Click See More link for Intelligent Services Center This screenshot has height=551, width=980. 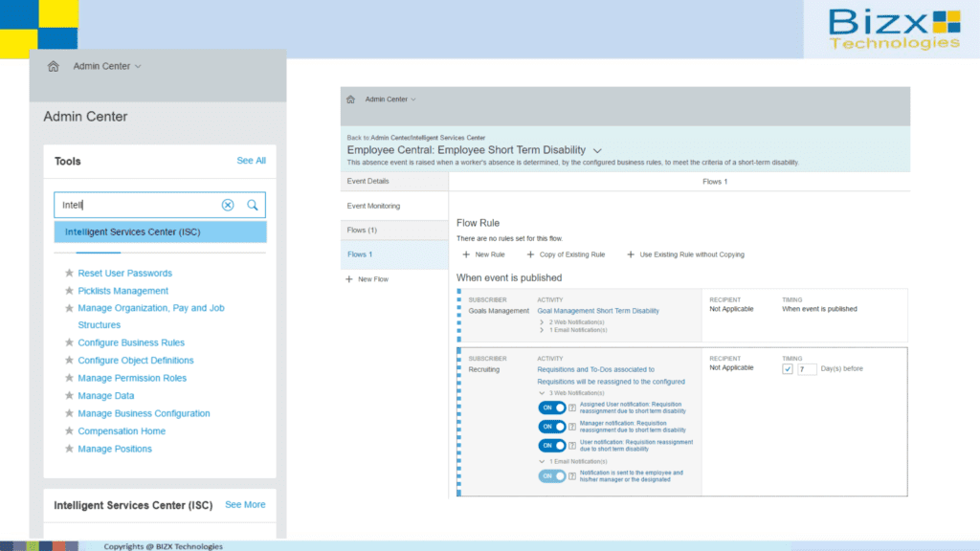point(245,505)
